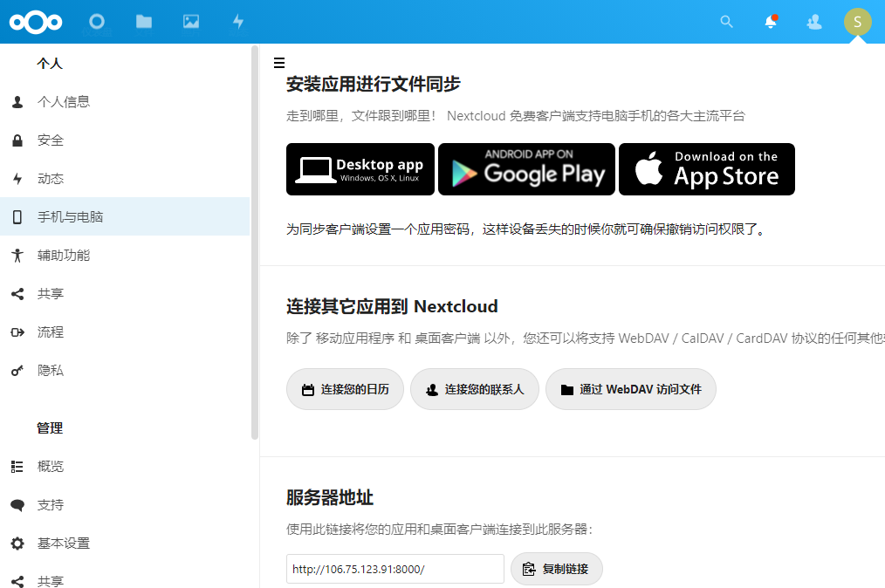Viewport: 885px width, 588px height.
Task: Click the App Store download badge
Action: coord(707,169)
